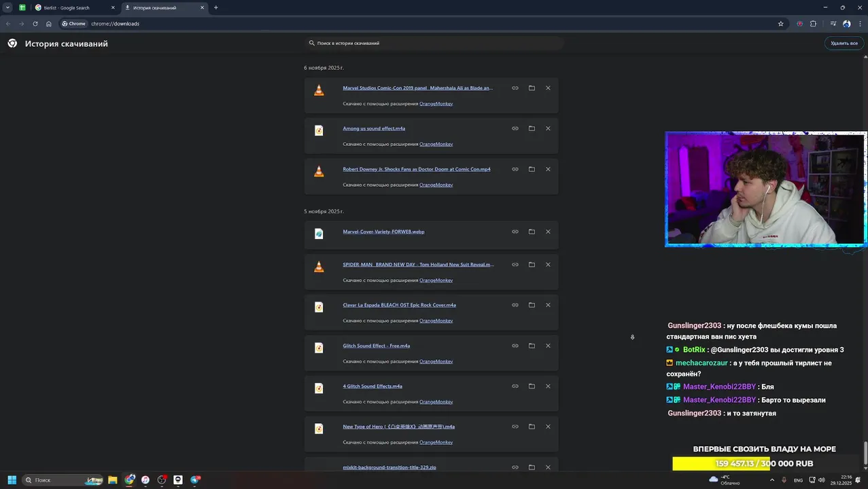Image resolution: width=868 pixels, height=489 pixels.
Task: Open the media controls toolbar icon
Action: [x=833, y=24]
